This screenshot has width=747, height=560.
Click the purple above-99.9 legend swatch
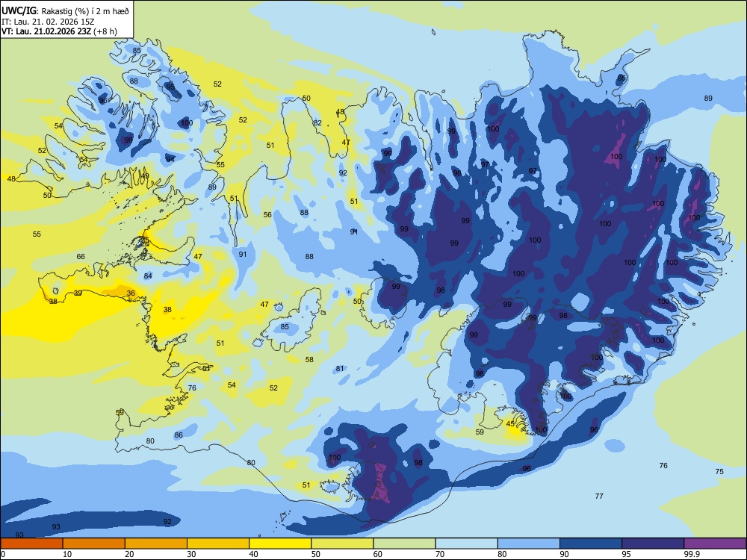[x=715, y=544]
